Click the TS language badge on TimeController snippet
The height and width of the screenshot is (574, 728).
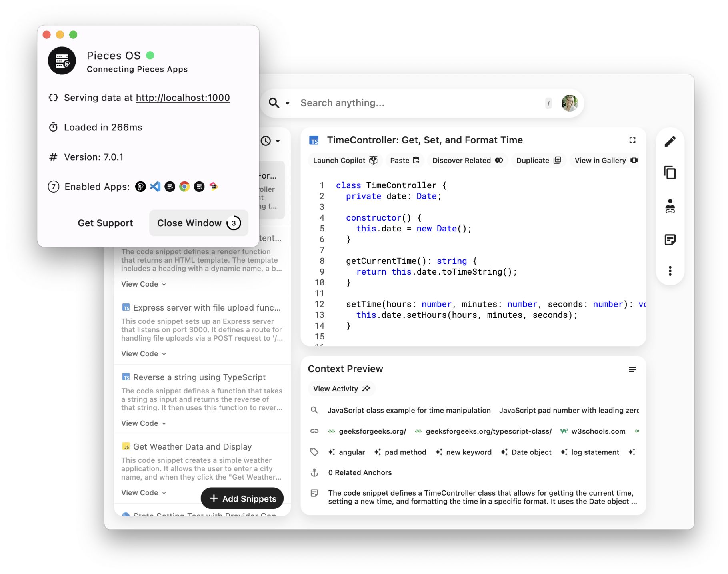pos(314,140)
